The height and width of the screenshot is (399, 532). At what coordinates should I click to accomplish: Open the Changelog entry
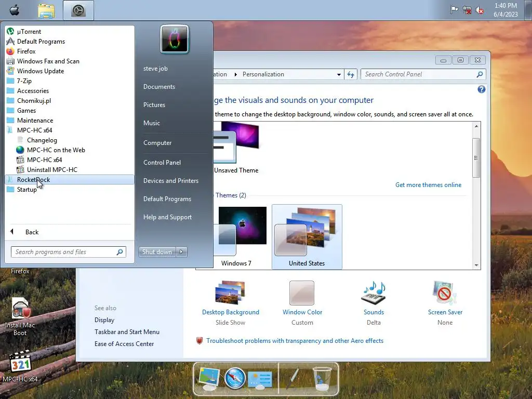70,140
